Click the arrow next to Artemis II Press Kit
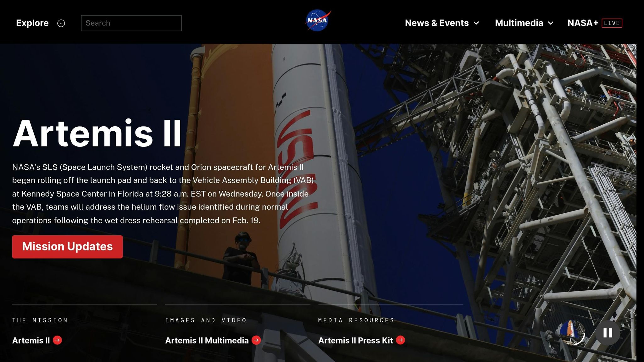644x362 pixels. coord(400,340)
